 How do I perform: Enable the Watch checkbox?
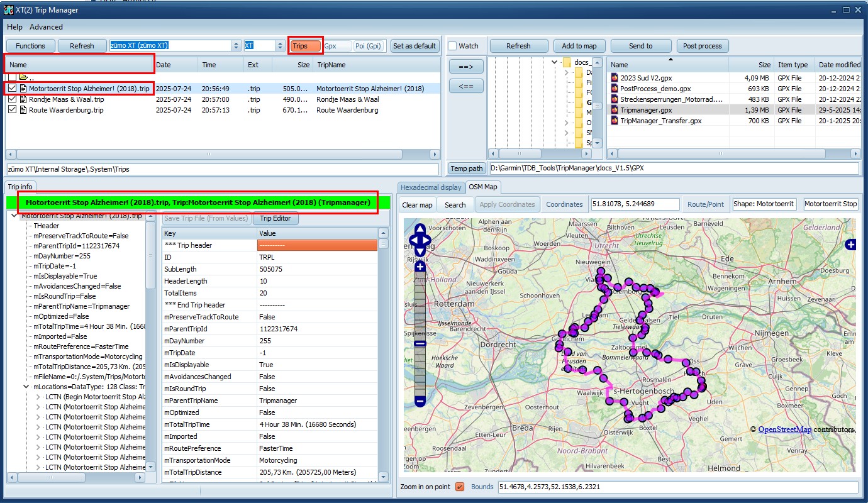(x=452, y=46)
